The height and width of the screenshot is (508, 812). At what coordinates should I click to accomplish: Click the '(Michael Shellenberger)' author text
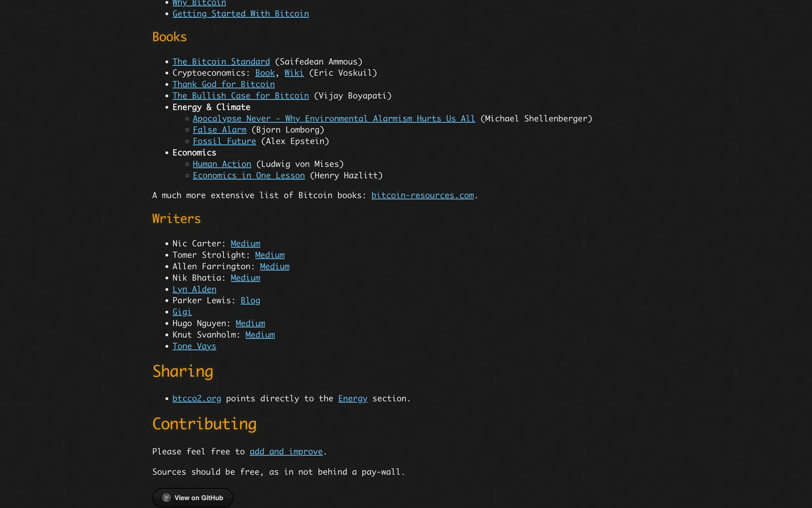click(536, 118)
